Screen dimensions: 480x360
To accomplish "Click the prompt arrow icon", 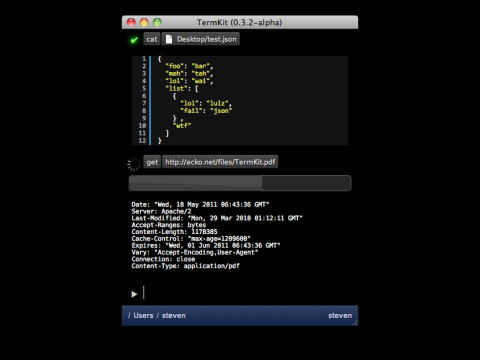I will point(134,294).
